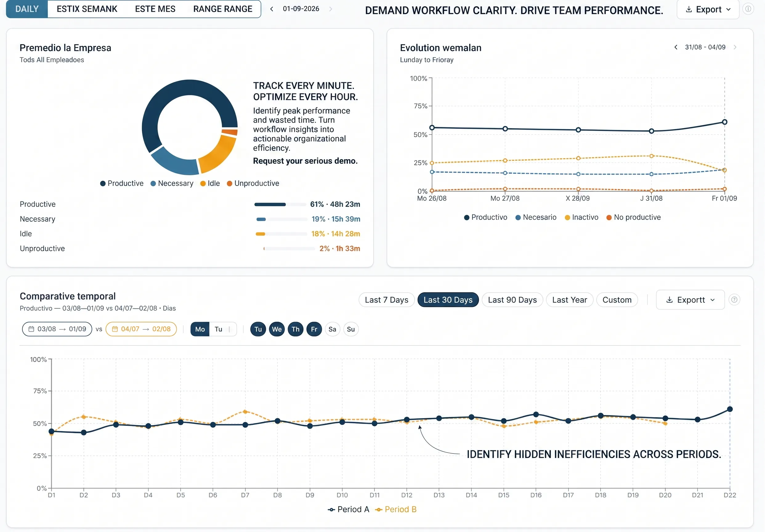Select the Last 7 Days range

(387, 300)
